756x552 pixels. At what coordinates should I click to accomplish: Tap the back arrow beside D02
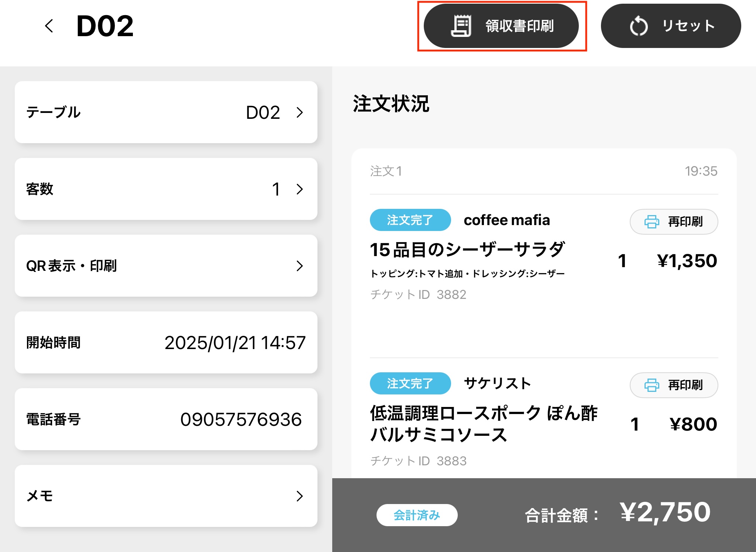49,26
